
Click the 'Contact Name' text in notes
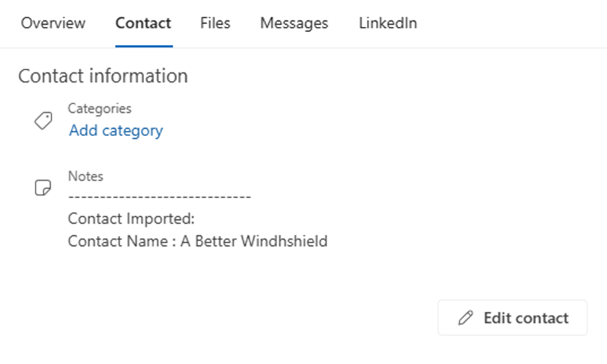click(x=117, y=241)
